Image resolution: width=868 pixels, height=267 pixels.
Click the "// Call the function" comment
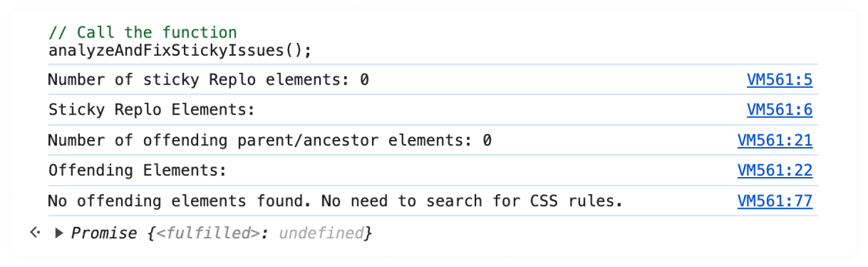143,32
